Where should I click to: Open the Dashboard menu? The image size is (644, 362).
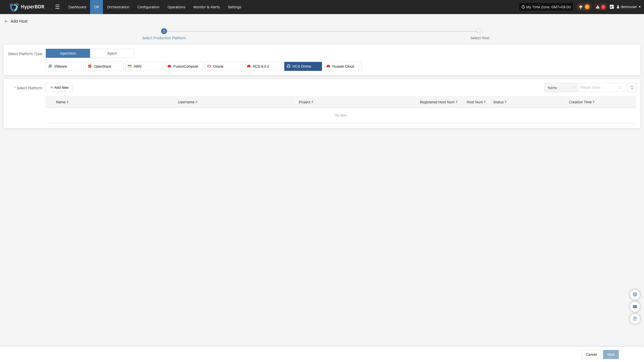point(77,7)
